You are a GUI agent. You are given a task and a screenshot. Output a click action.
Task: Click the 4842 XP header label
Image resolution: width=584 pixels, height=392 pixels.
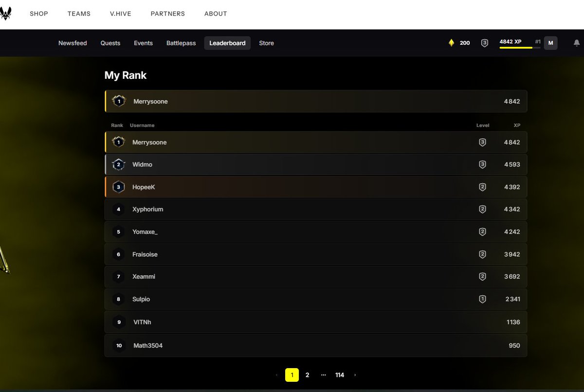[511, 42]
